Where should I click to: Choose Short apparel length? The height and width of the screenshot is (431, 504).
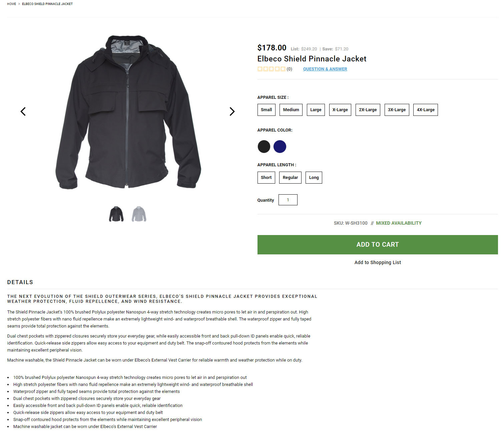266,178
